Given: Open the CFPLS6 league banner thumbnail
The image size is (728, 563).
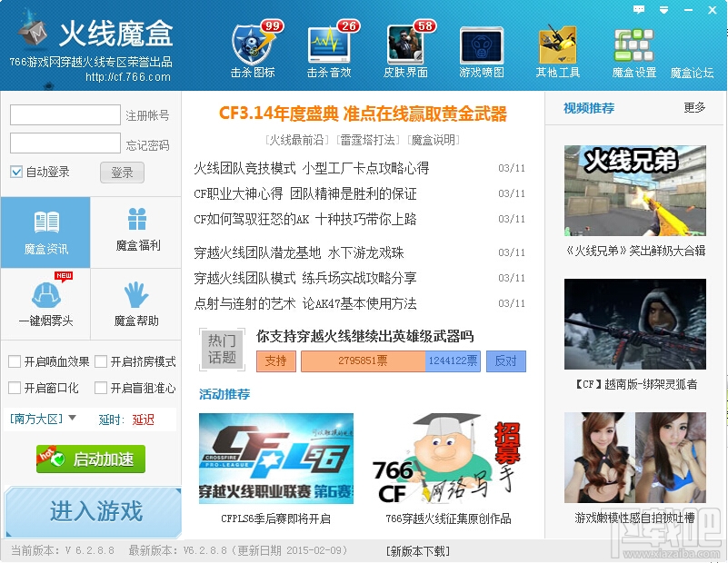Looking at the screenshot, I should [x=275, y=459].
